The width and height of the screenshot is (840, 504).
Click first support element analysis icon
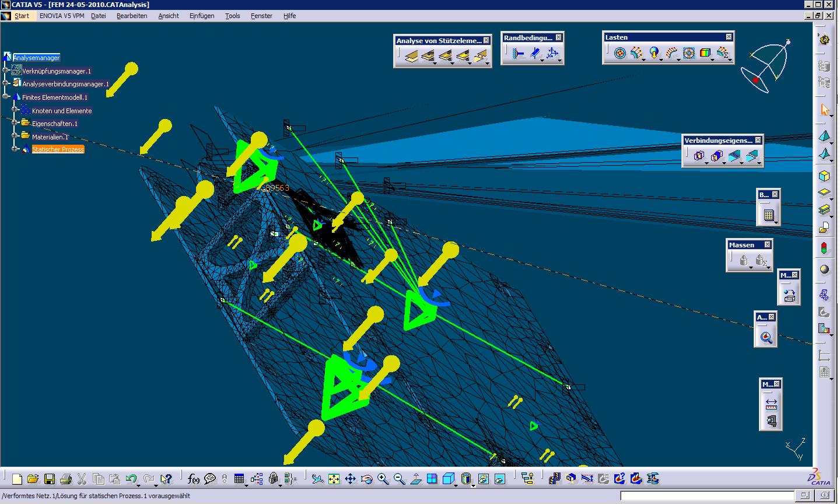[x=411, y=57]
